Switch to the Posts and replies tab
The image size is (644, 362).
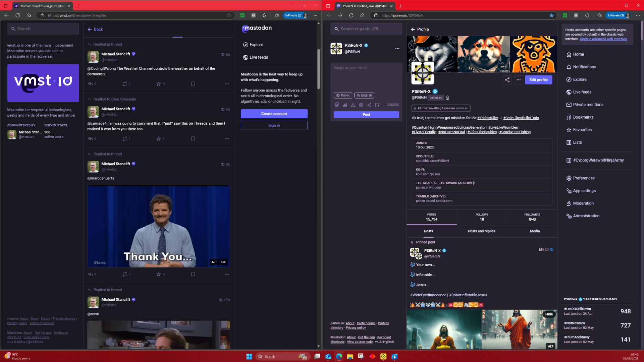(x=481, y=231)
